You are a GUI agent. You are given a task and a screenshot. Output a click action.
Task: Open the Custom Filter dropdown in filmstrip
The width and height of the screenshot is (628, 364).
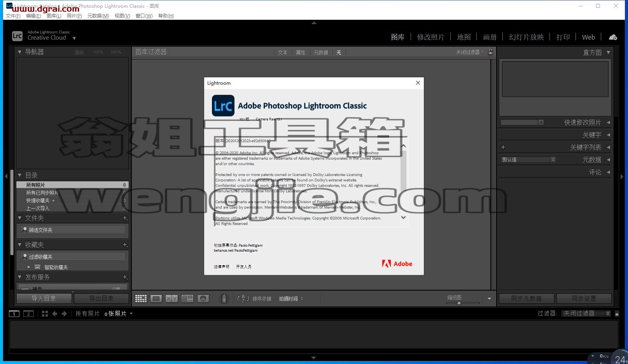[586, 313]
